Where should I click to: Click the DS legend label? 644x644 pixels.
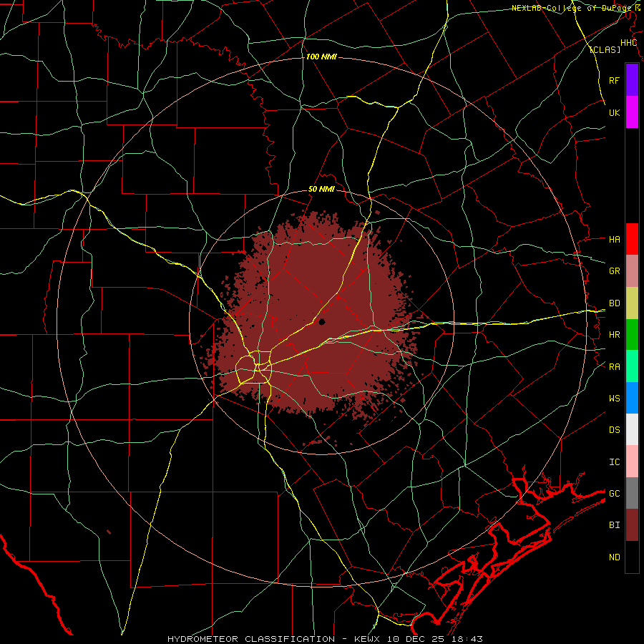point(614,429)
